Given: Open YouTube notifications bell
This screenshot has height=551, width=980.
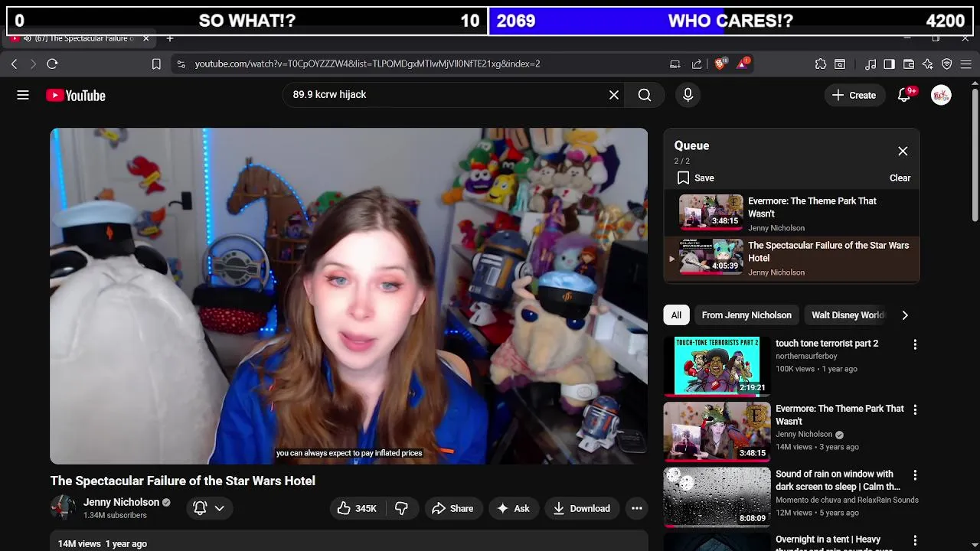Looking at the screenshot, I should tap(904, 95).
